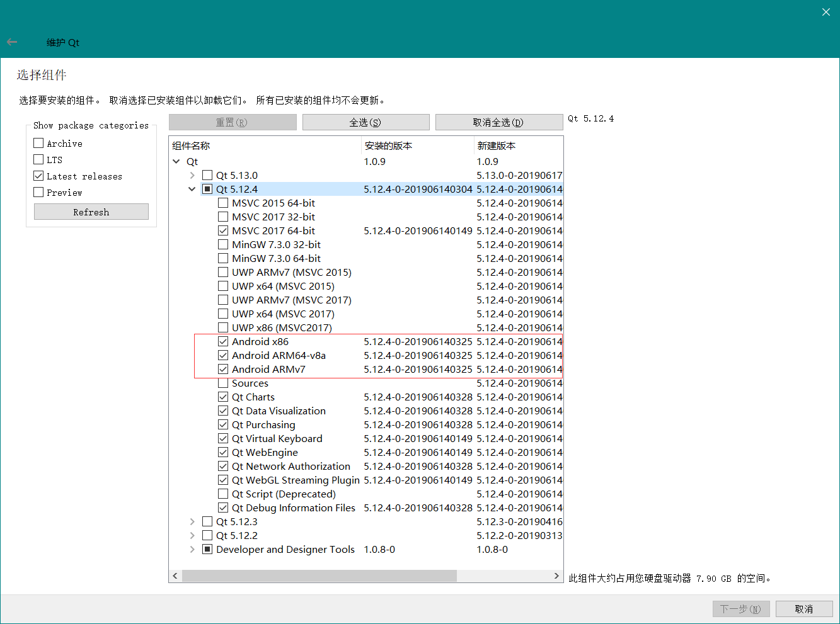Screen dimensions: 840x624
Task: Uncheck MSVC 2017 64-bit component
Action: [223, 230]
